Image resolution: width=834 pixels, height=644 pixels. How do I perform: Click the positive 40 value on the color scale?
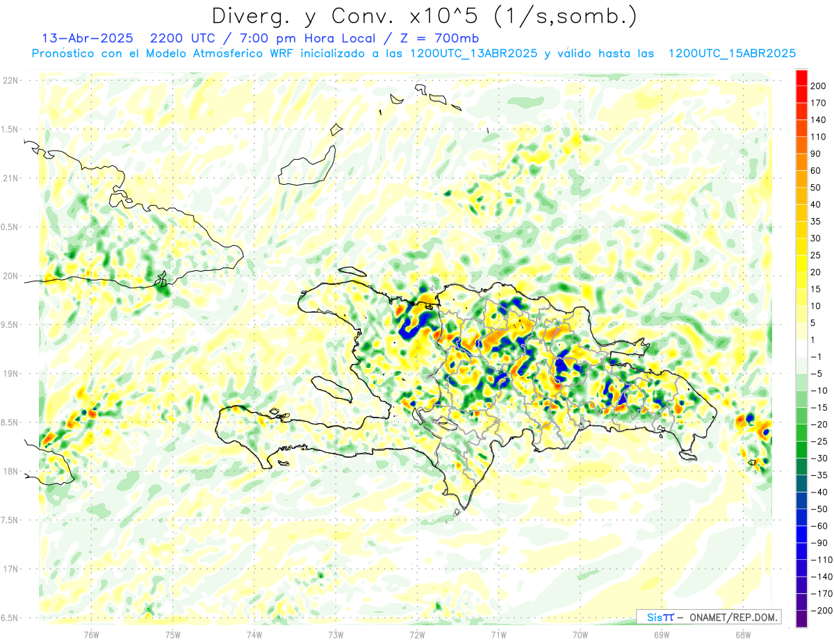817,204
